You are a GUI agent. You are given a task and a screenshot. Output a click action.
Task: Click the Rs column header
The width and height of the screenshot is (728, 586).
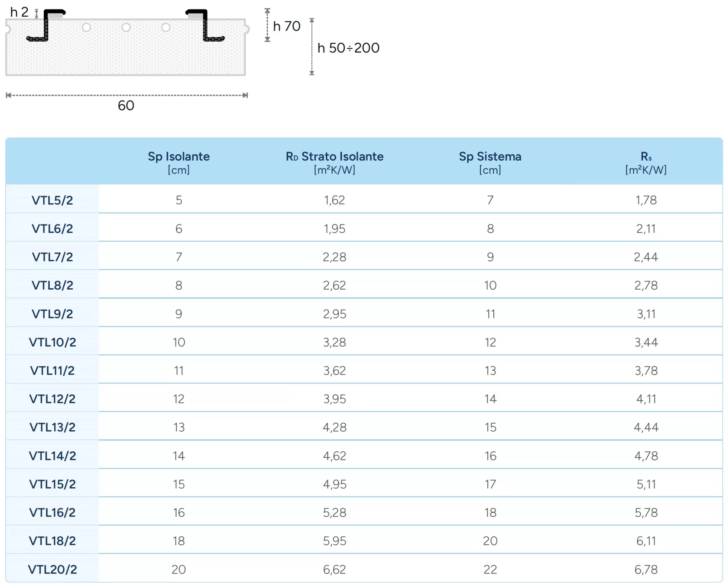pyautogui.click(x=646, y=162)
